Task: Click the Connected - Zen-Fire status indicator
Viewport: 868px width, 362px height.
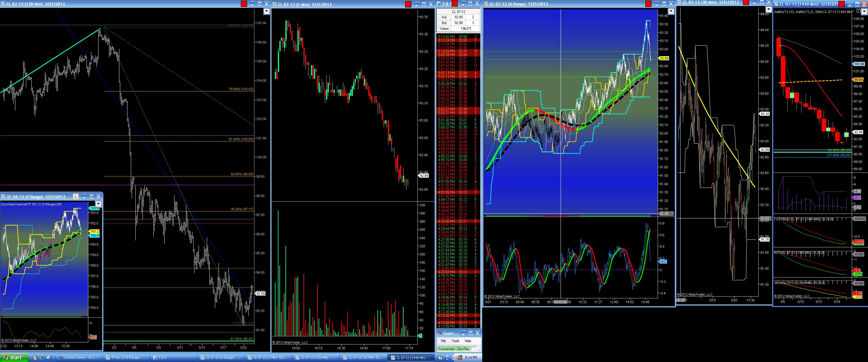Action: (454, 349)
